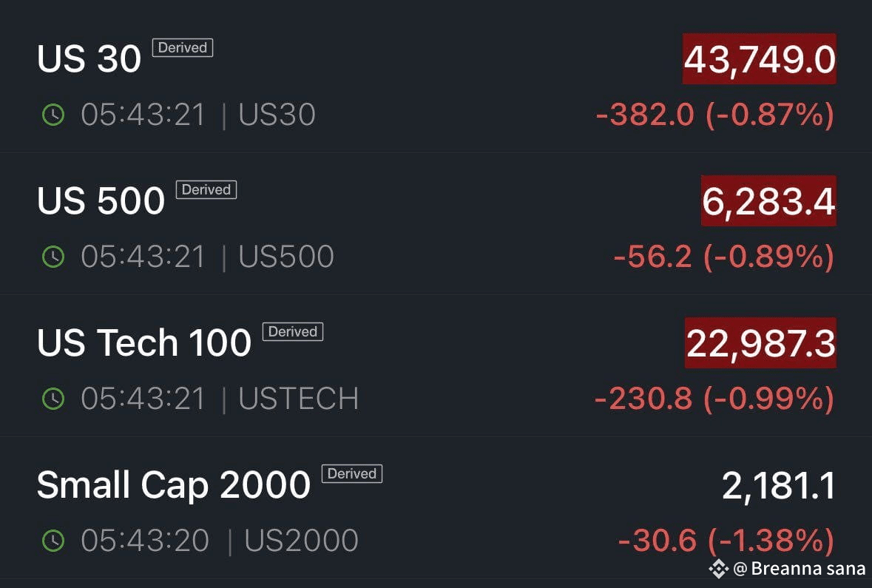Viewport: 872px width, 588px height.
Task: Click the -382.0 (-0.87%) change value
Action: [714, 115]
